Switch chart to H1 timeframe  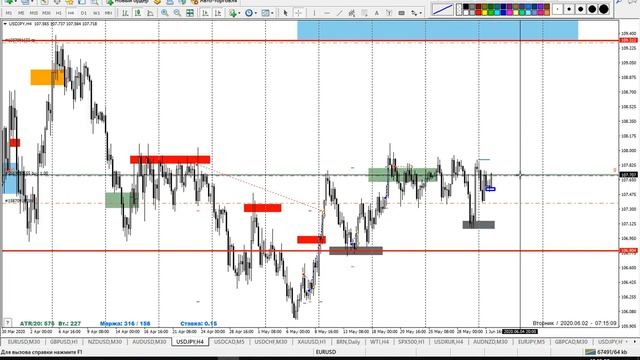(x=59, y=13)
